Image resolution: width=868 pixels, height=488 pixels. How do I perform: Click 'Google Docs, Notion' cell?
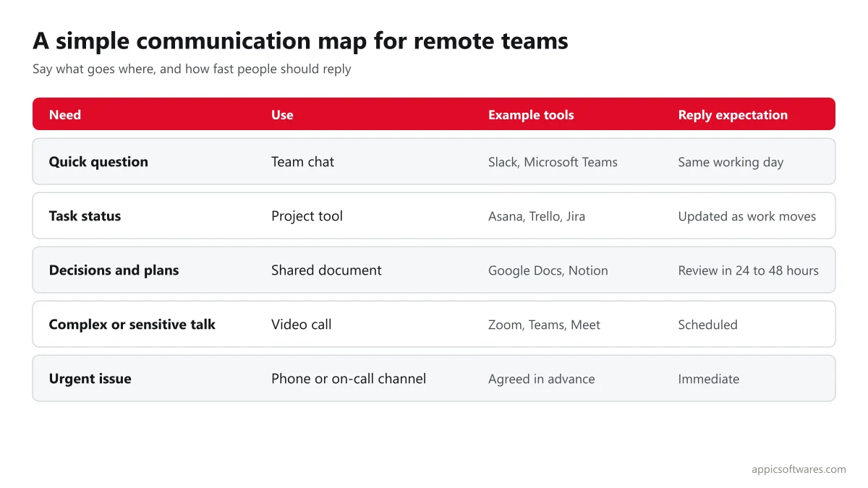click(548, 270)
